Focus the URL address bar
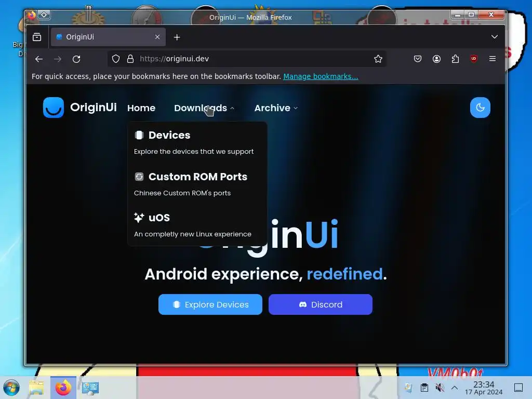 (x=247, y=59)
